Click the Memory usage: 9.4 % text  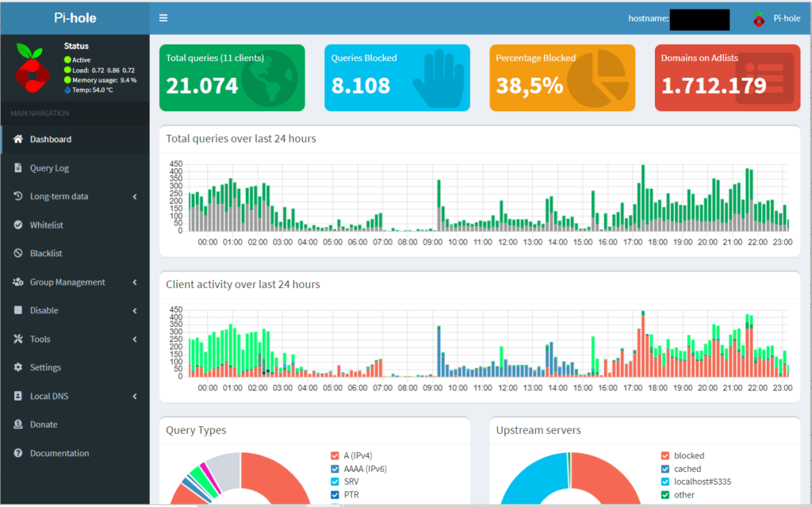105,80
